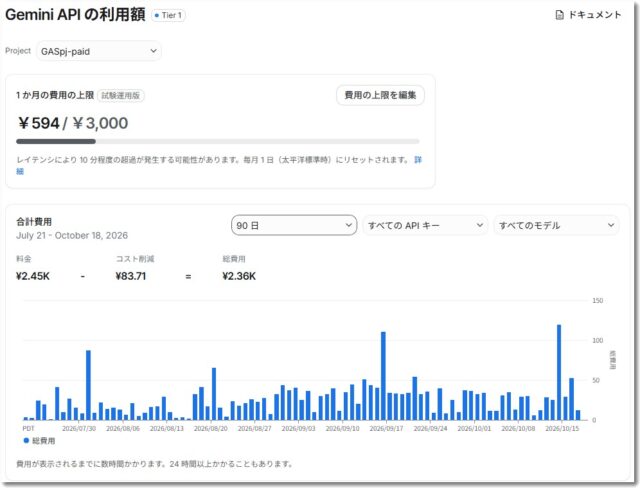Open the Project dropdown GASpj-paid

(x=99, y=51)
